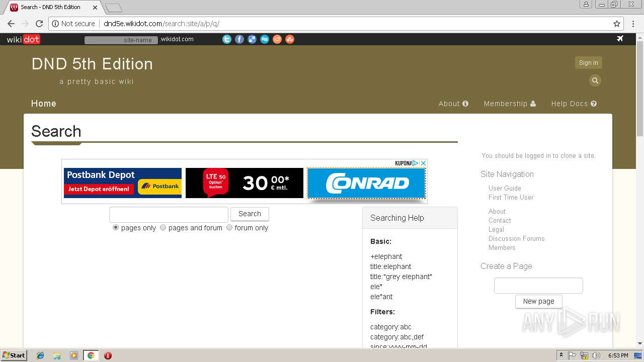Click the browser address bar URL
The width and height of the screenshot is (644, 362).
click(x=162, y=24)
